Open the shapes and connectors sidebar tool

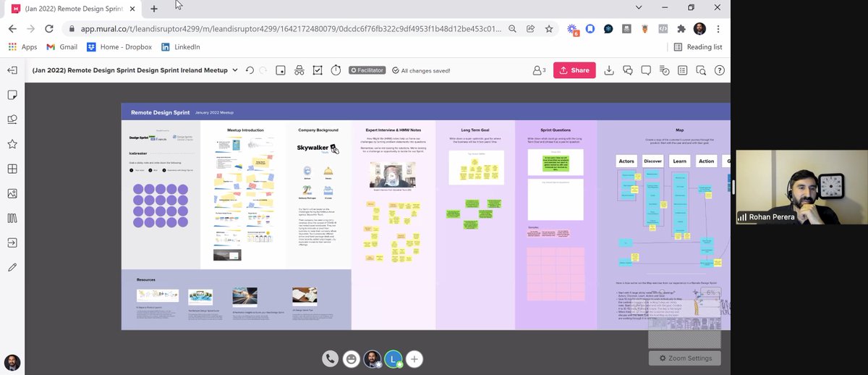point(12,119)
